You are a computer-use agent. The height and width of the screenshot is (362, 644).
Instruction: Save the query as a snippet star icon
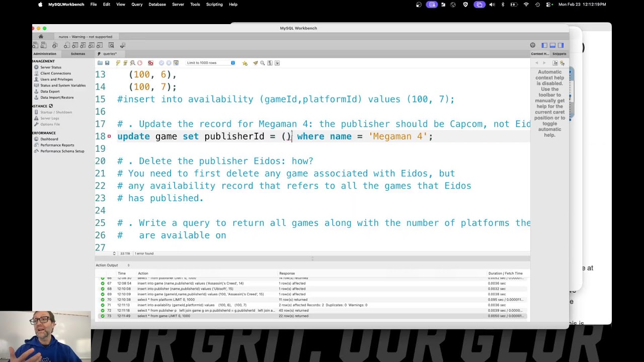pyautogui.click(x=245, y=63)
